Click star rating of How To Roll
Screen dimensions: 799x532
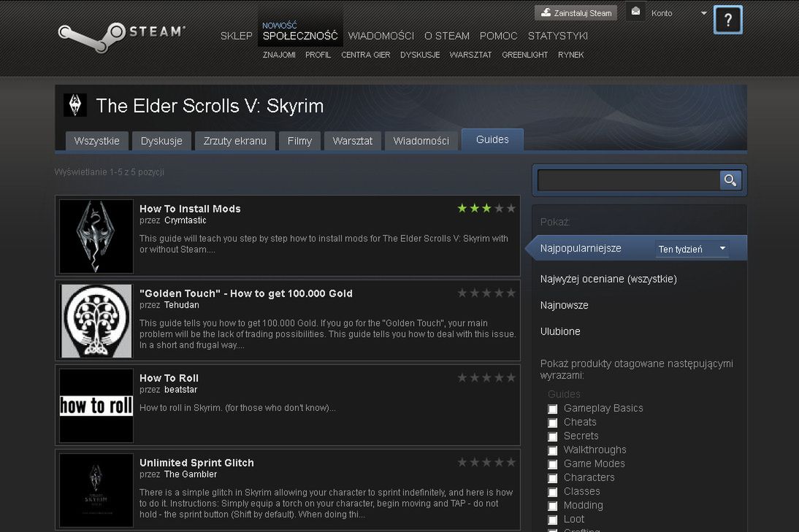coord(486,378)
